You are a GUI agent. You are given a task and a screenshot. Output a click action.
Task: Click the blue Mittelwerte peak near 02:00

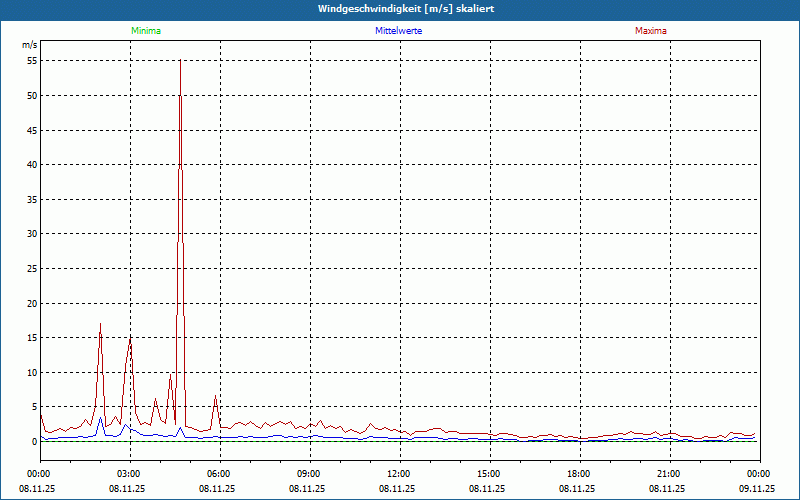click(101, 417)
